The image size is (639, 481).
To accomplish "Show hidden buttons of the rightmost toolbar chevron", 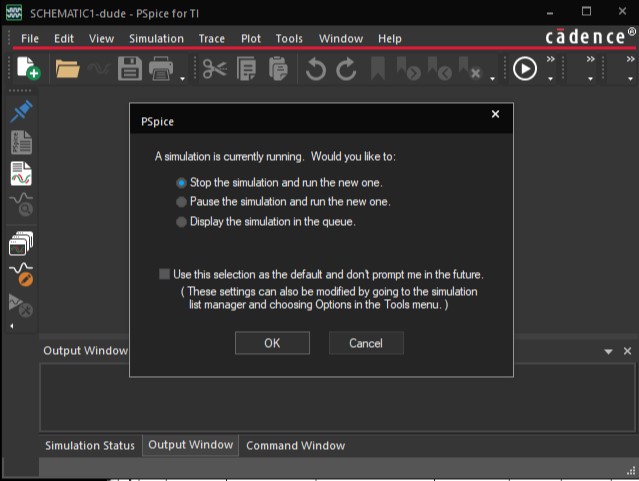I will point(630,59).
